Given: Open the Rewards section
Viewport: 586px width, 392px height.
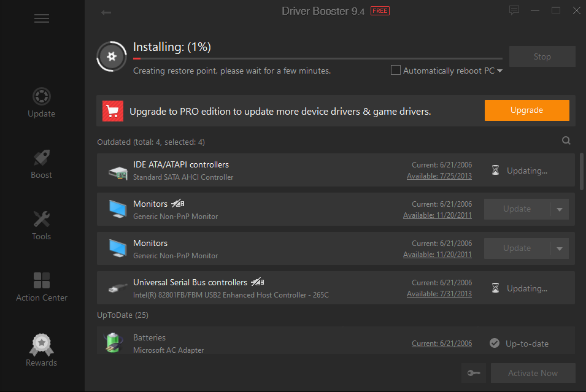Looking at the screenshot, I should pos(42,350).
